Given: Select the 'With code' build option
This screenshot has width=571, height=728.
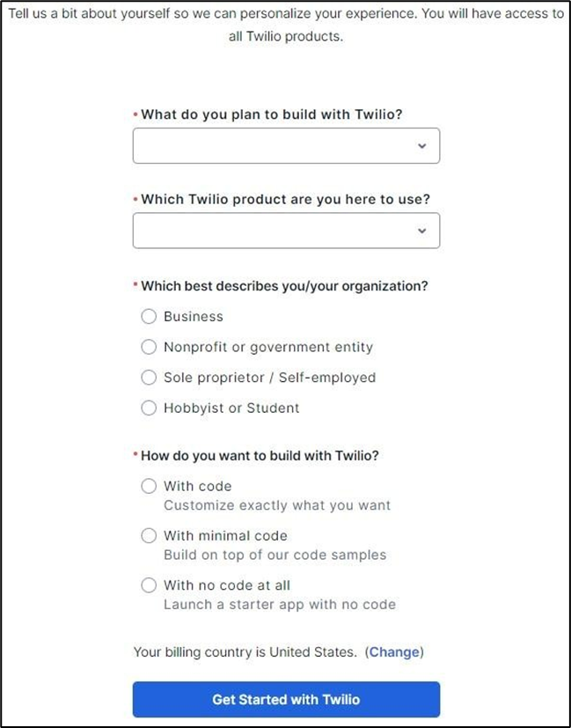Looking at the screenshot, I should click(149, 486).
